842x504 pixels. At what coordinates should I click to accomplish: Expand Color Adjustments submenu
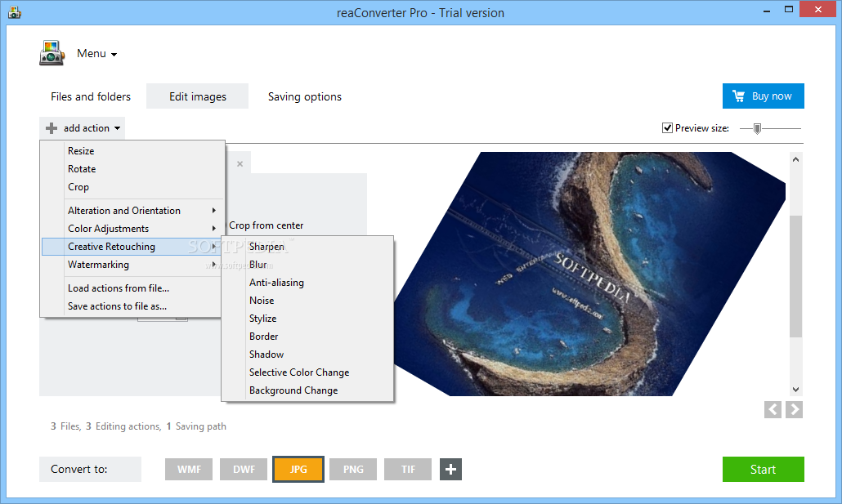132,229
